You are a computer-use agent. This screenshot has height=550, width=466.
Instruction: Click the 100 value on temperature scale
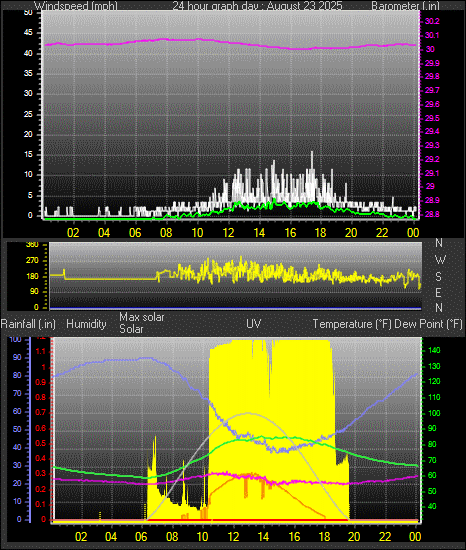(x=434, y=413)
